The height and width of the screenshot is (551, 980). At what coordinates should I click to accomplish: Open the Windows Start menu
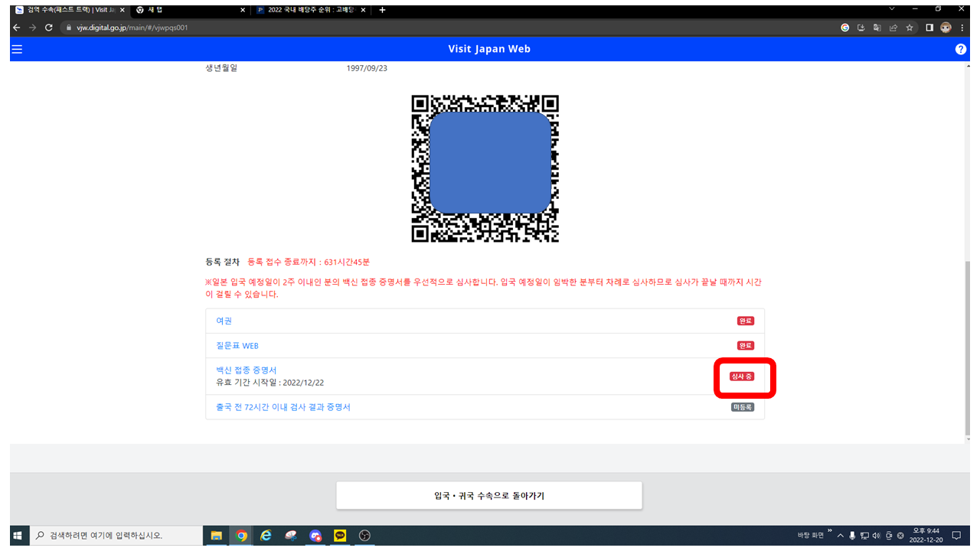coord(17,536)
